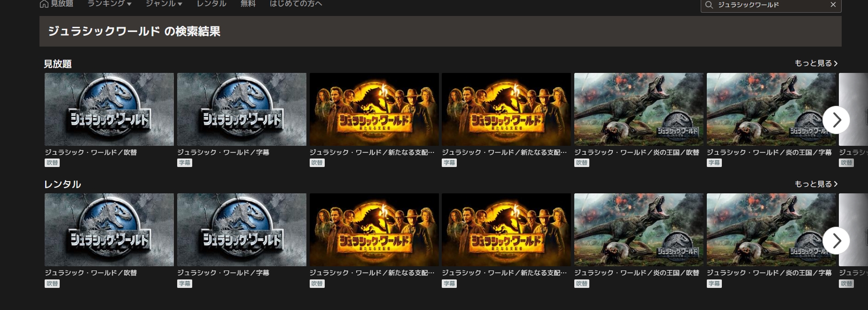Screen dimensions: 868x310
Task: Click title text ジュラシック・ワールド/字幕 in レンタル
Action: point(223,273)
